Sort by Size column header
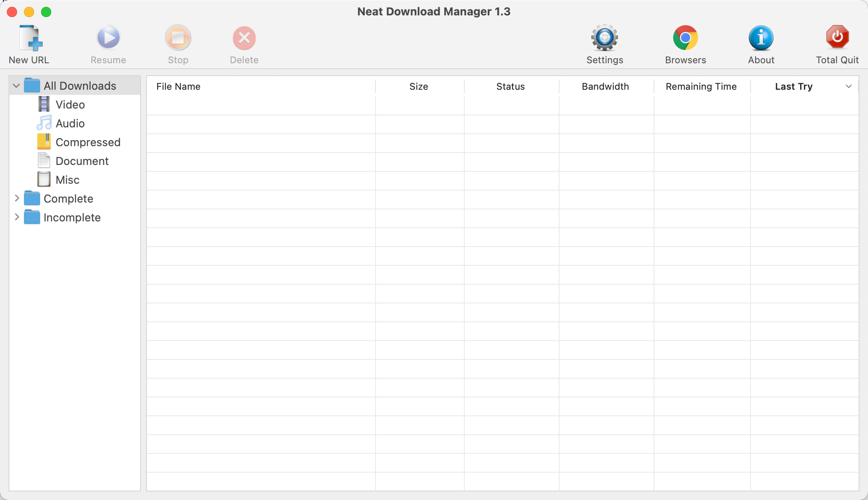This screenshot has height=500, width=868. click(418, 86)
